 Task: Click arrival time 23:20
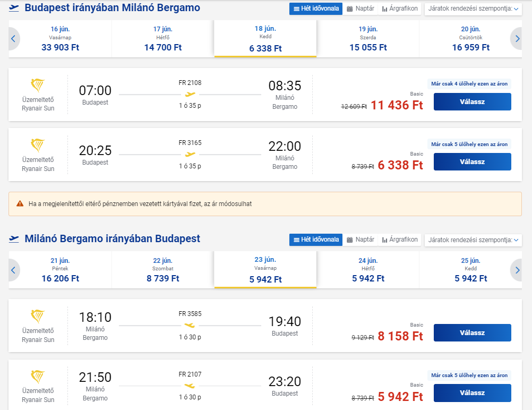(x=285, y=382)
